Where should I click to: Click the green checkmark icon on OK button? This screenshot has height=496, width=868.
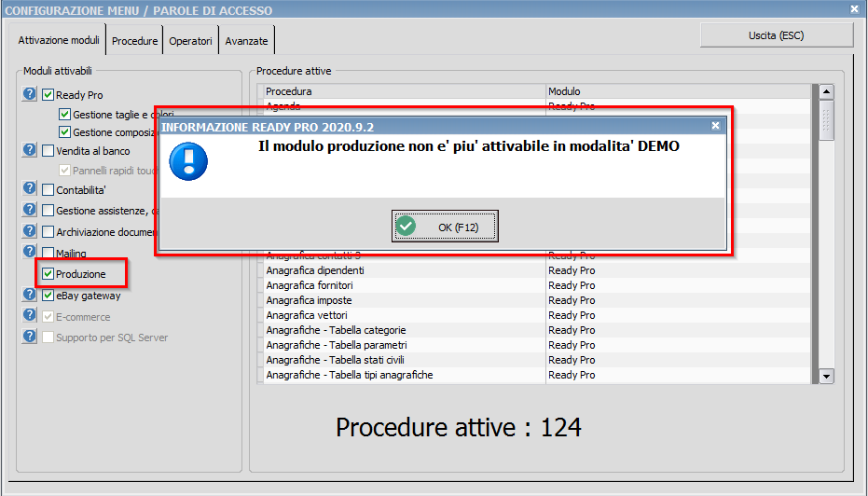click(x=406, y=226)
